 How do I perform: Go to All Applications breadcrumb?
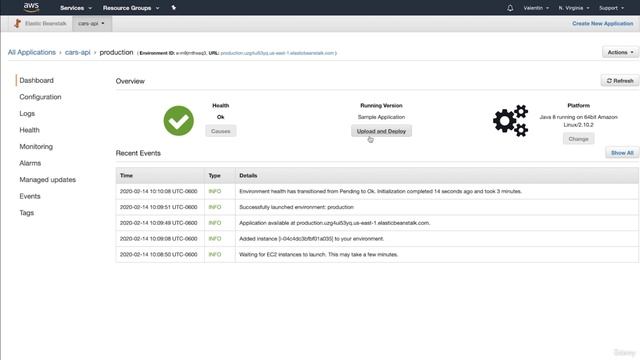tap(32, 52)
